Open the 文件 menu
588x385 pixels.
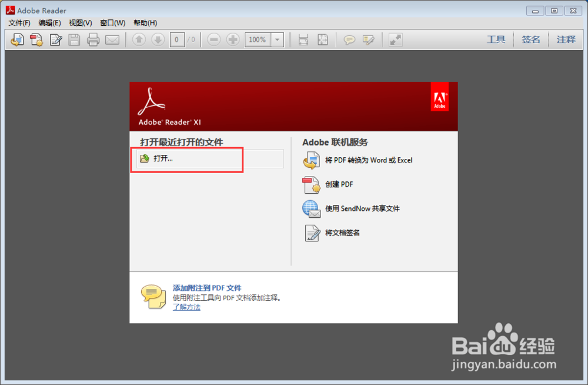tap(18, 22)
